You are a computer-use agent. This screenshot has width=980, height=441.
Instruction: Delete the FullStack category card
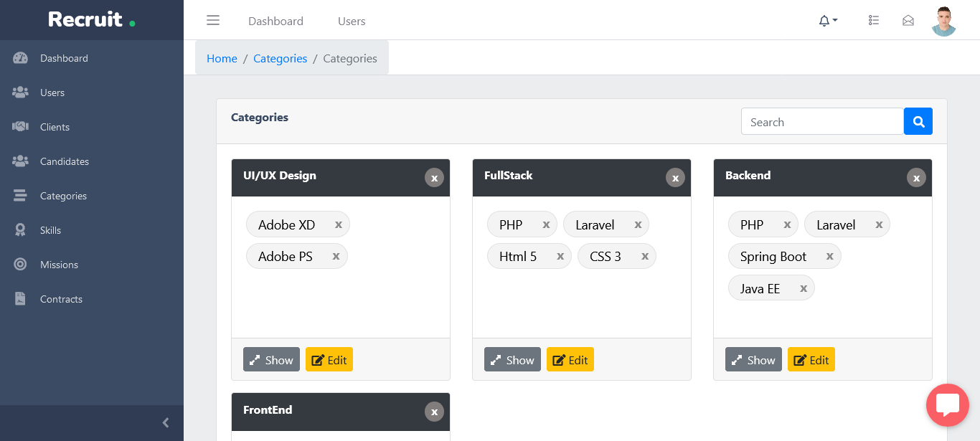click(x=675, y=178)
